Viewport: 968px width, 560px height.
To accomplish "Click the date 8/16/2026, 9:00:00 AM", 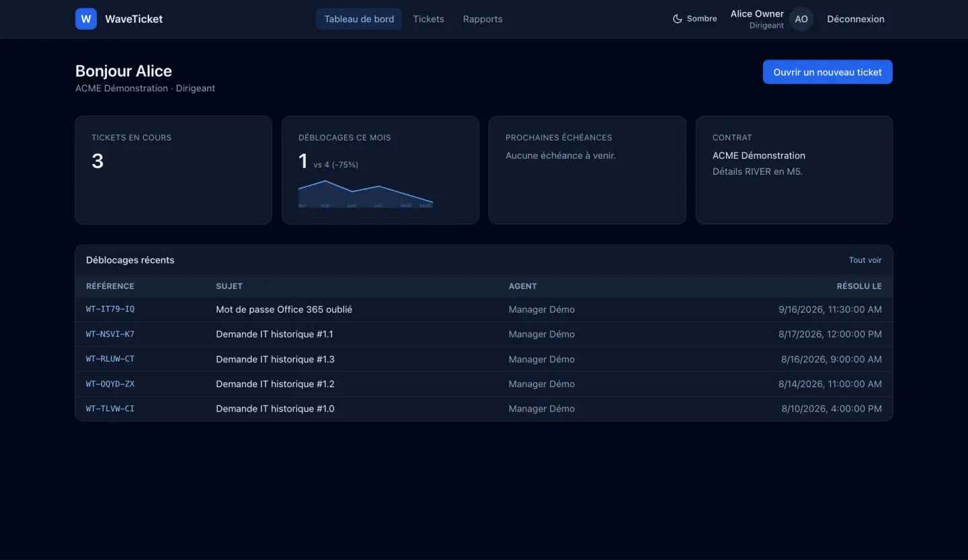I will click(x=832, y=359).
